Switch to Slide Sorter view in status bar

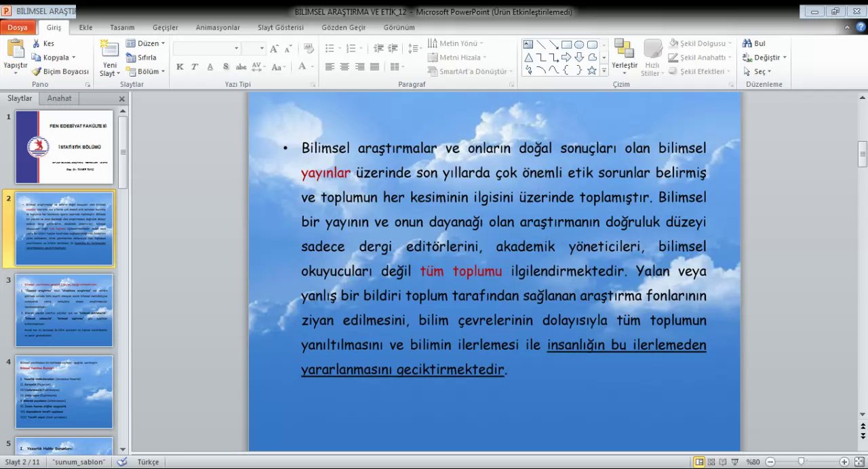(x=711, y=462)
